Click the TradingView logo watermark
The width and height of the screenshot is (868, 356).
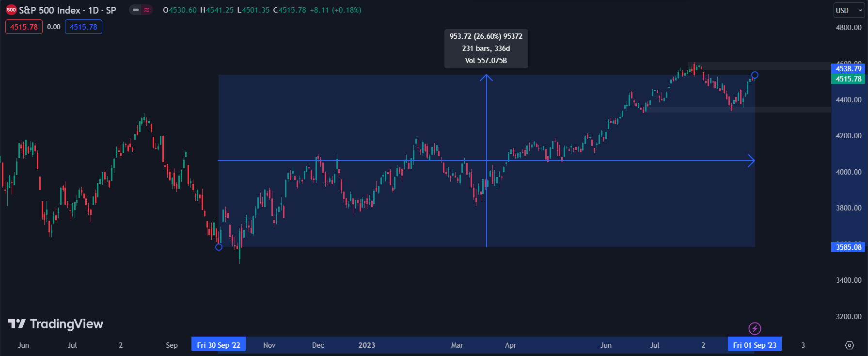coord(56,324)
